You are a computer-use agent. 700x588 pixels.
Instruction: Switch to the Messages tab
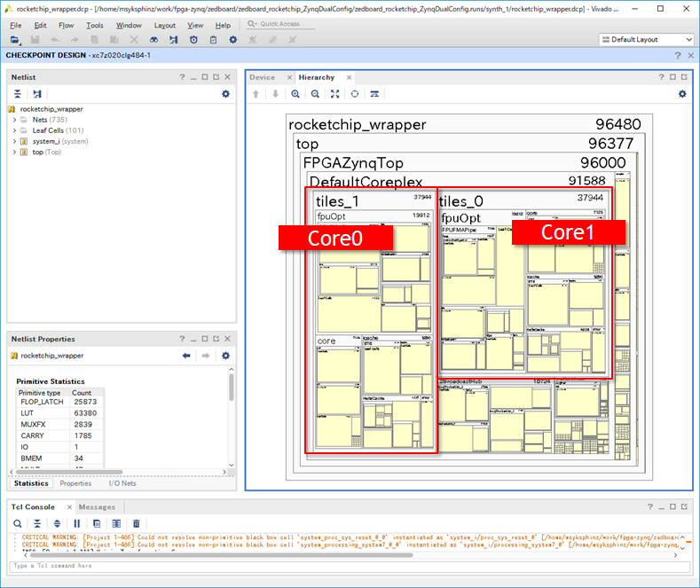pos(97,507)
